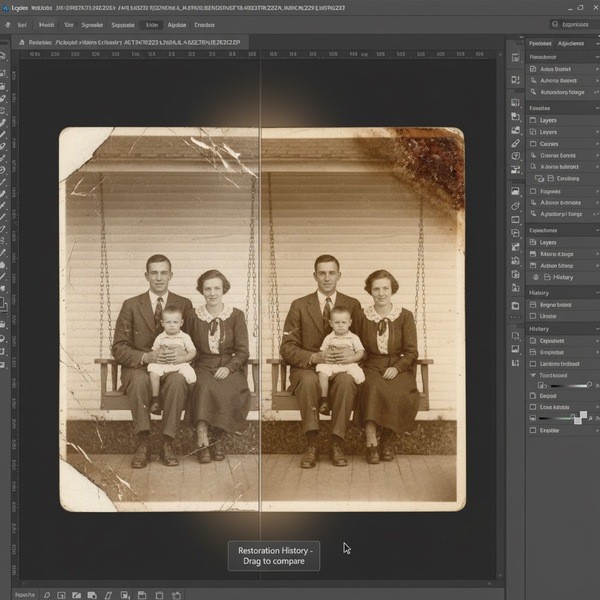
Task: Open the speech-bubble question icon in the strip
Action: click(515, 156)
